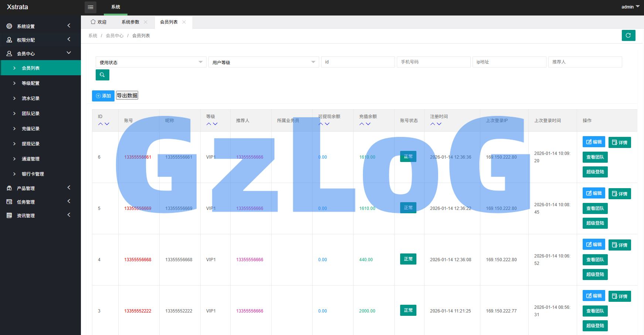
Task: Open the 使用状态 dropdown
Action: tap(151, 62)
